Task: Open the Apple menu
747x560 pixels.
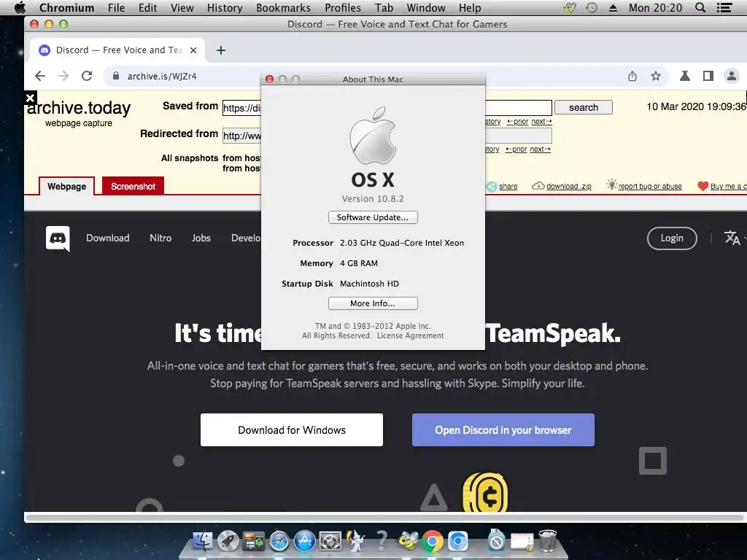Action: coord(20,7)
